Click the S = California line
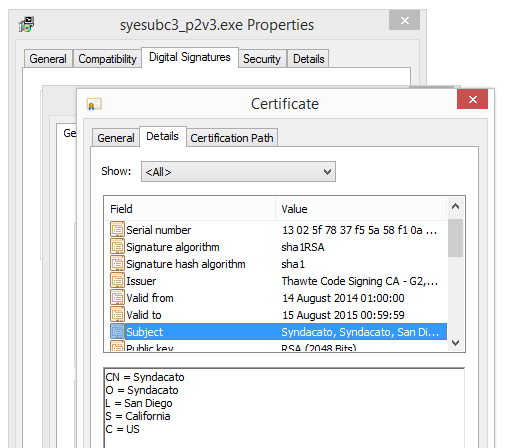Screen dimensions: 511x448 coord(138,416)
